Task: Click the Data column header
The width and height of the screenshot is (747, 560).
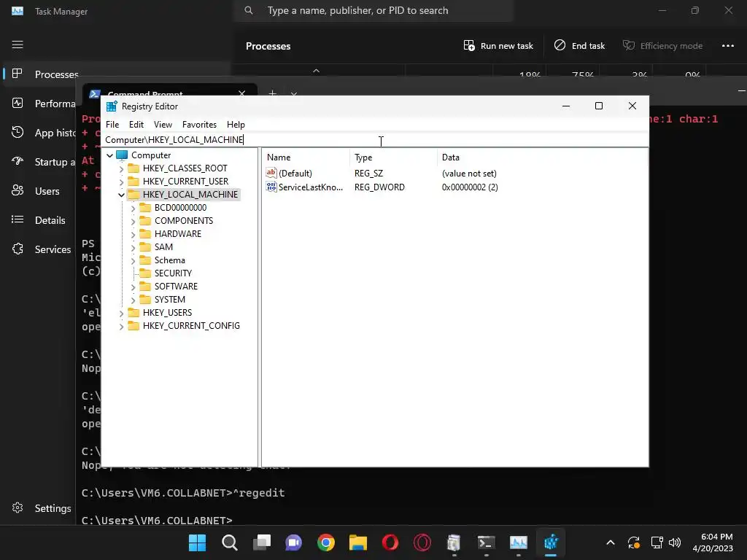Action: click(x=542, y=157)
